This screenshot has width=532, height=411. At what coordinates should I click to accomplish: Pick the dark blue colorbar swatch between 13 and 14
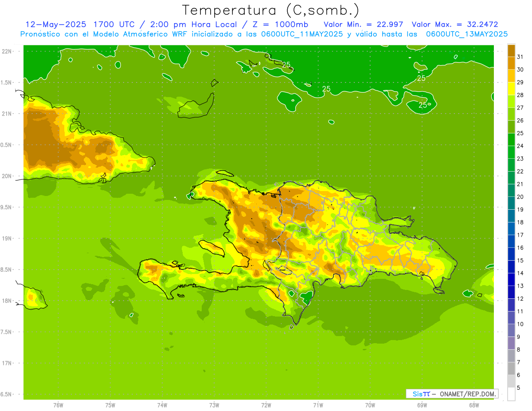pos(511,279)
